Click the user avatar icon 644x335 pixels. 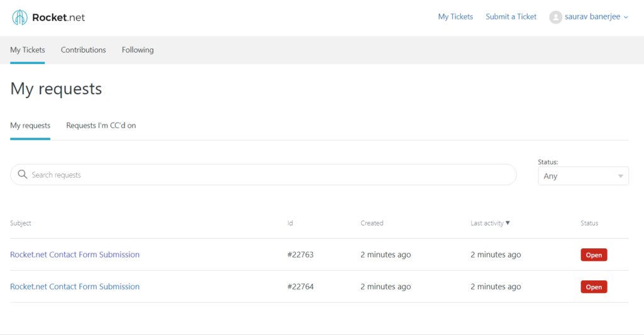coord(555,17)
